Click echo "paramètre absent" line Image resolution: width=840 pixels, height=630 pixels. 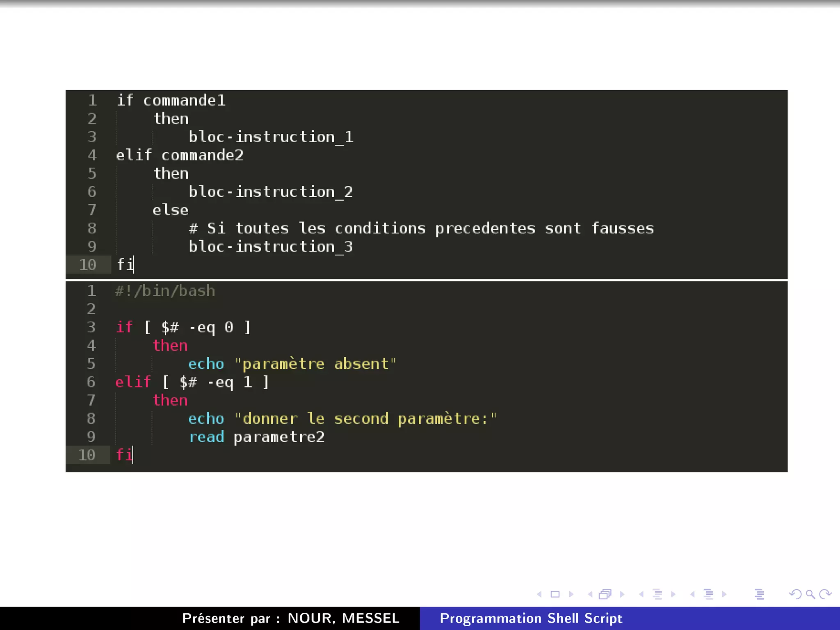292,364
